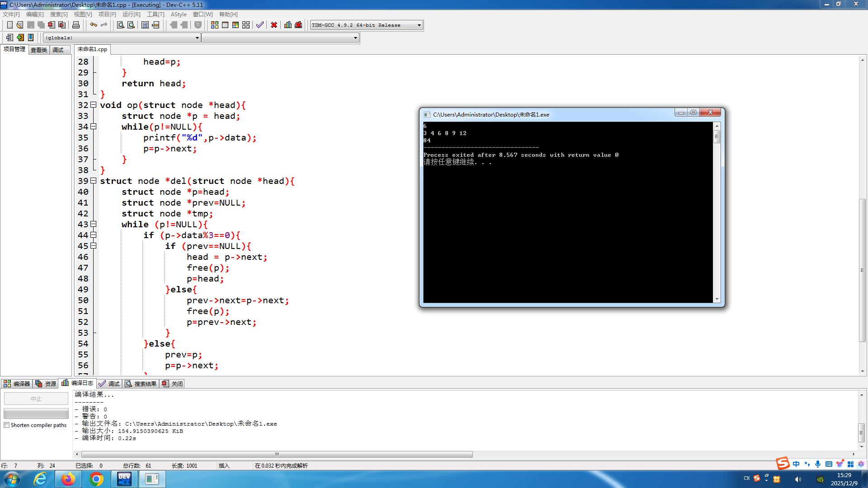Open the 搜索结果 bottom tab

(x=141, y=384)
